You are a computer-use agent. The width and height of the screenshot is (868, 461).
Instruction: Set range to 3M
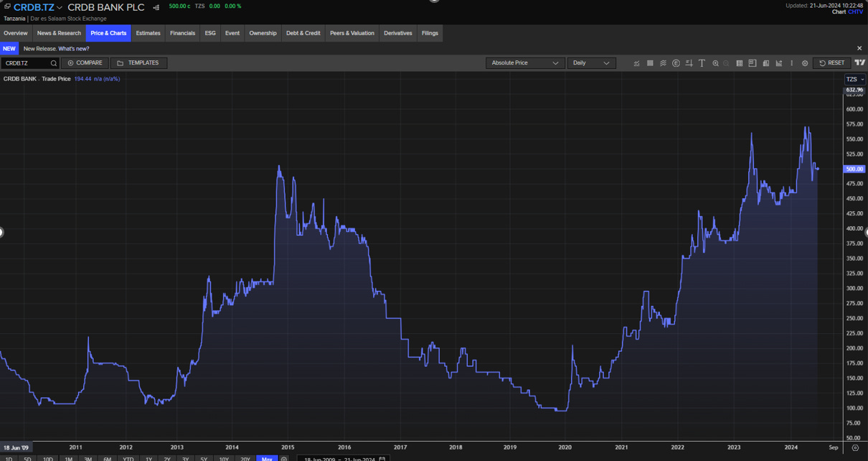(x=88, y=459)
